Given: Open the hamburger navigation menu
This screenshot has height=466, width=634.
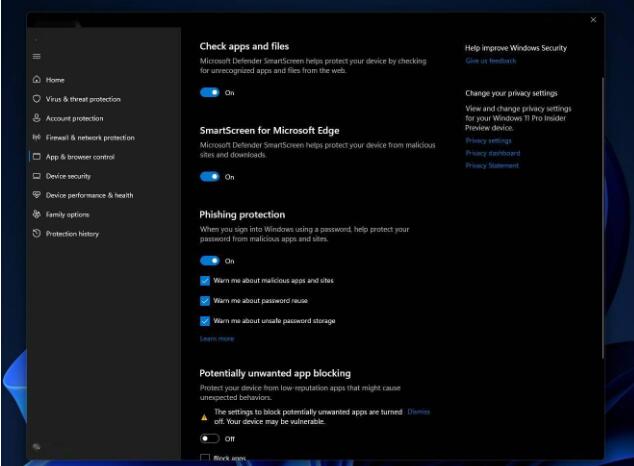Looking at the screenshot, I should pos(37,56).
